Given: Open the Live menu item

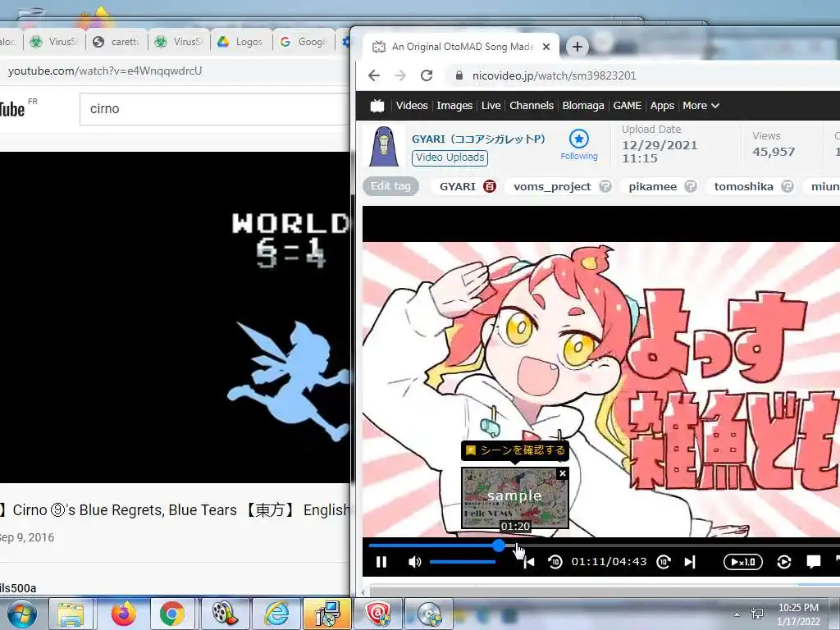Looking at the screenshot, I should (x=491, y=106).
